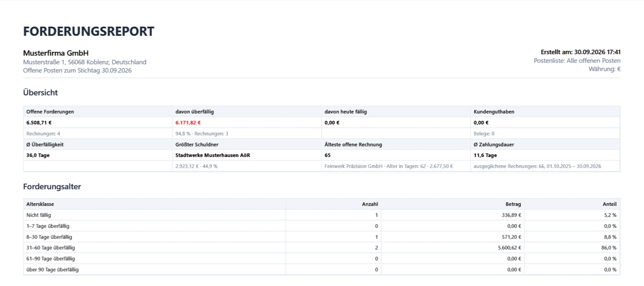Click the FORDERUNGSREPORT title
The image size is (644, 286).
(x=89, y=31)
